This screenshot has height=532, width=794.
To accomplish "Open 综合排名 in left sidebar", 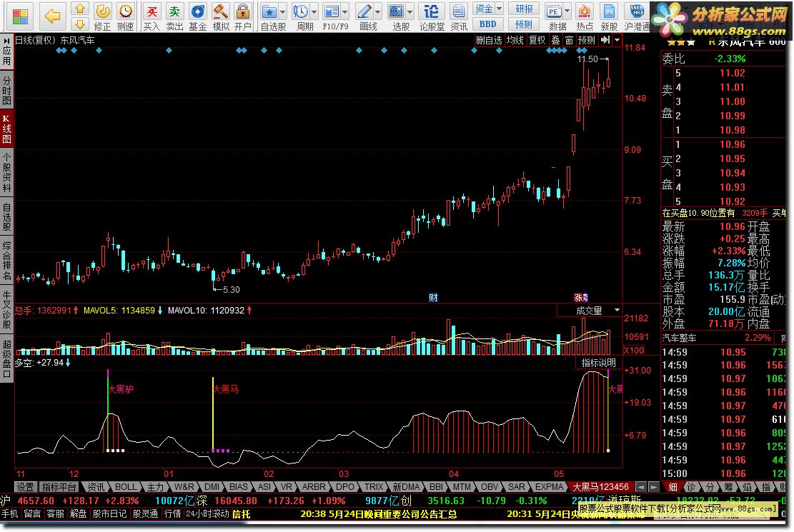I will click(x=6, y=261).
